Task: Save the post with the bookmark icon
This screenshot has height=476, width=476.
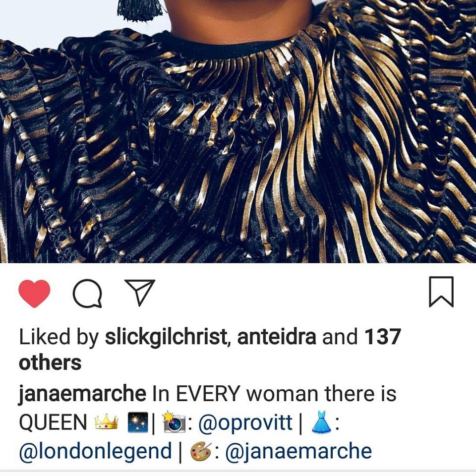Action: click(441, 292)
